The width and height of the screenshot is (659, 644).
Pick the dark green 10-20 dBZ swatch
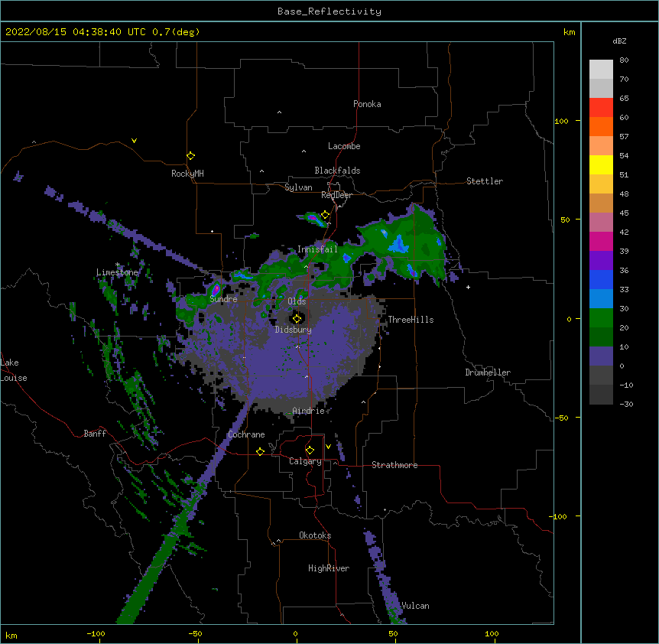pos(601,337)
